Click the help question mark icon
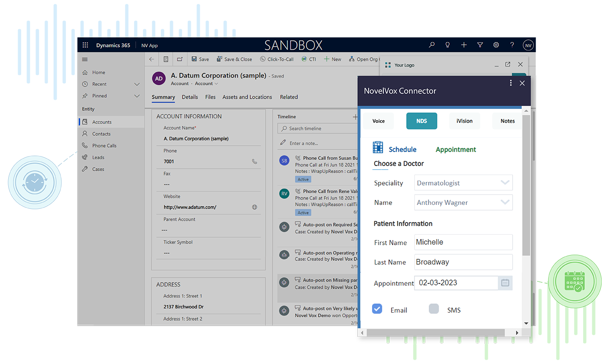 pyautogui.click(x=512, y=45)
